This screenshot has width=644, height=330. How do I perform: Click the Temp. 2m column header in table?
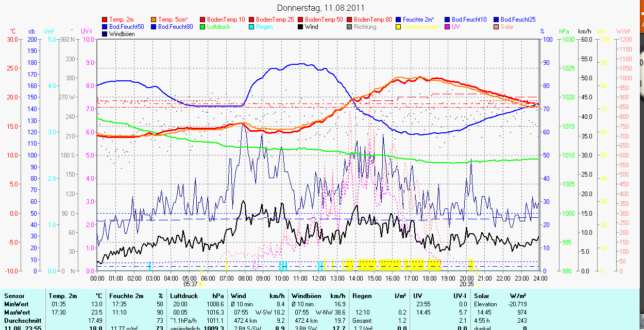pos(63,296)
